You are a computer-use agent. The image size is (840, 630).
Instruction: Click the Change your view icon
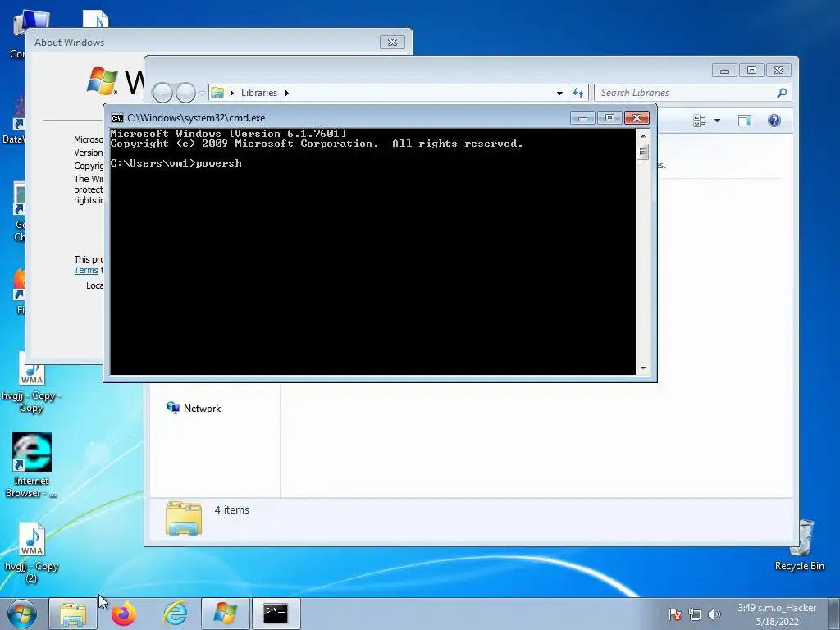[700, 121]
